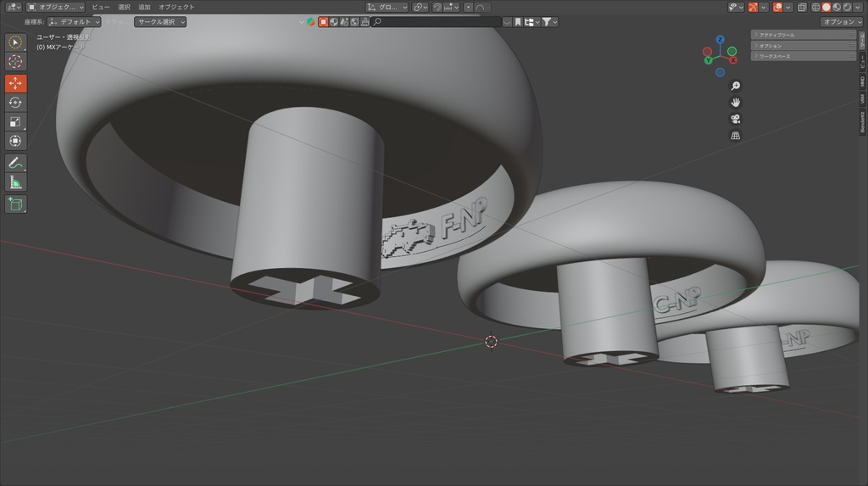This screenshot has width=868, height=486.
Task: Activate the Move tool
Action: pyautogui.click(x=15, y=83)
